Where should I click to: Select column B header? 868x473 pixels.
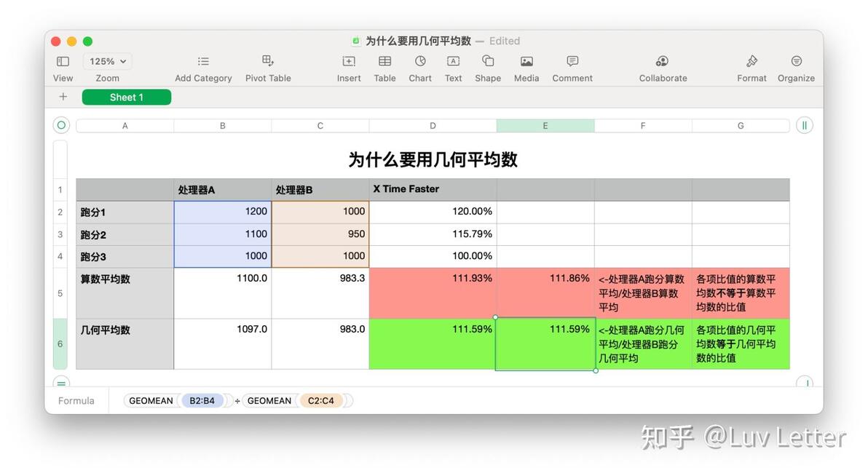click(223, 126)
